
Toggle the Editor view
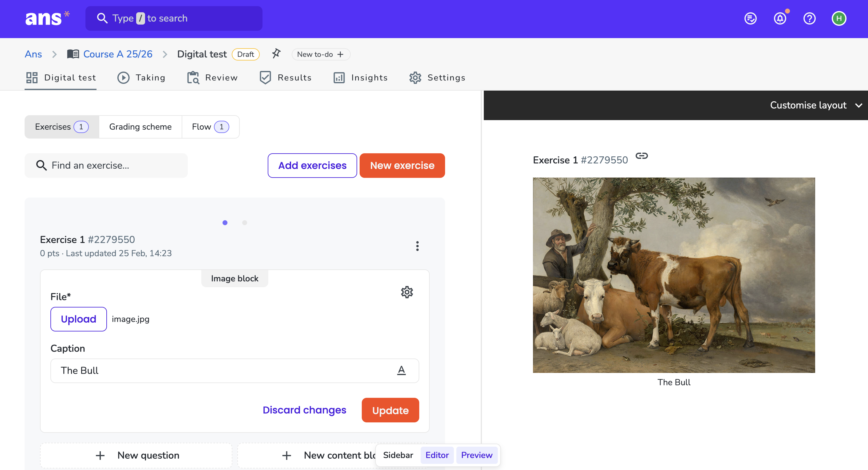[x=437, y=455]
